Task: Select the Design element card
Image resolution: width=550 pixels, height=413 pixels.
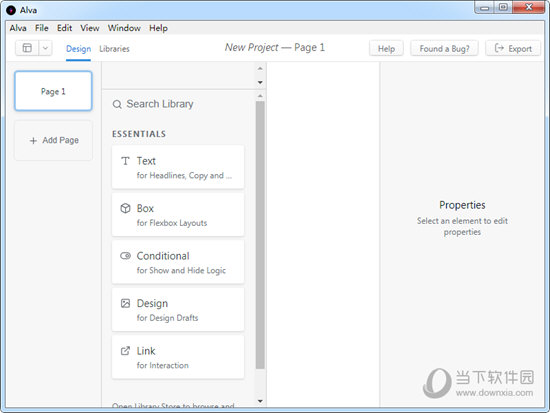Action: (x=178, y=309)
